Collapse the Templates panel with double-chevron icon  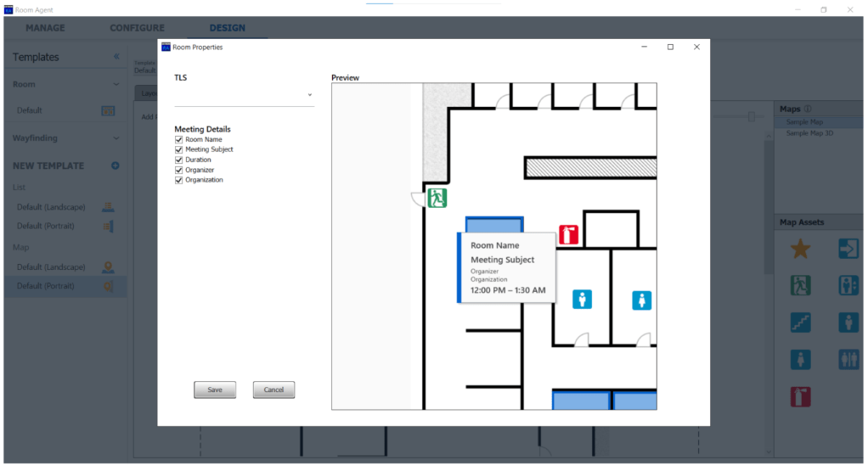[x=116, y=57]
